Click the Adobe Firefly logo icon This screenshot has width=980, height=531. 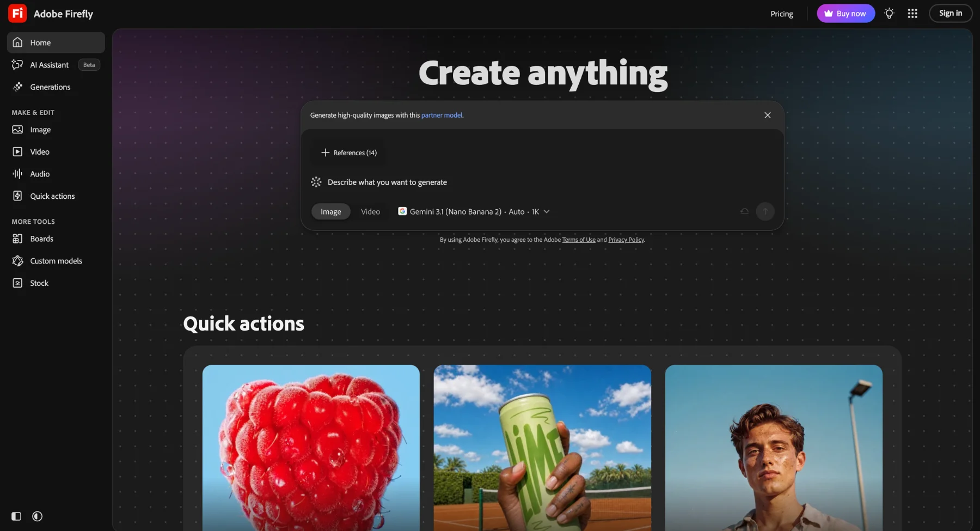click(17, 14)
